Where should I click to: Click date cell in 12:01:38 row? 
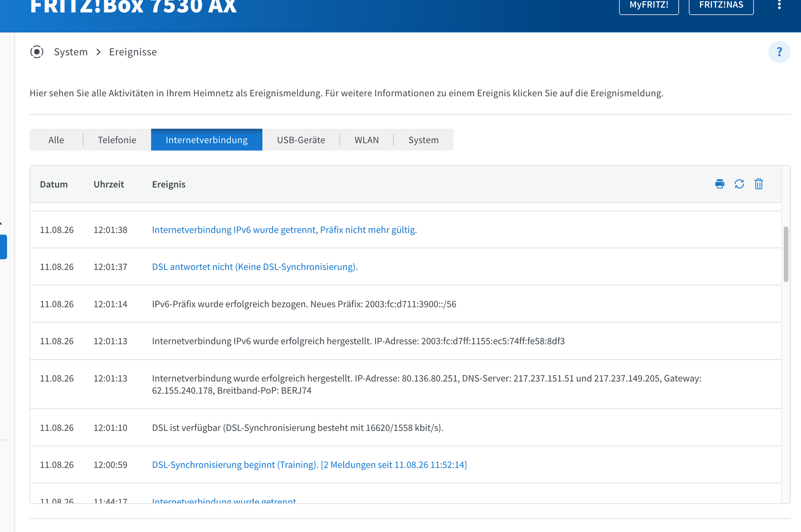click(x=57, y=230)
